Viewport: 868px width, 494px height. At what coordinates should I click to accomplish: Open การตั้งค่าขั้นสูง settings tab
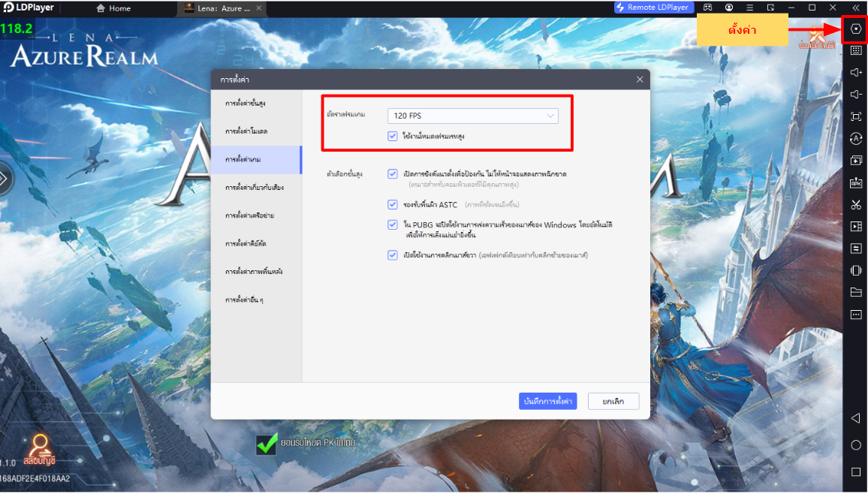pyautogui.click(x=256, y=104)
